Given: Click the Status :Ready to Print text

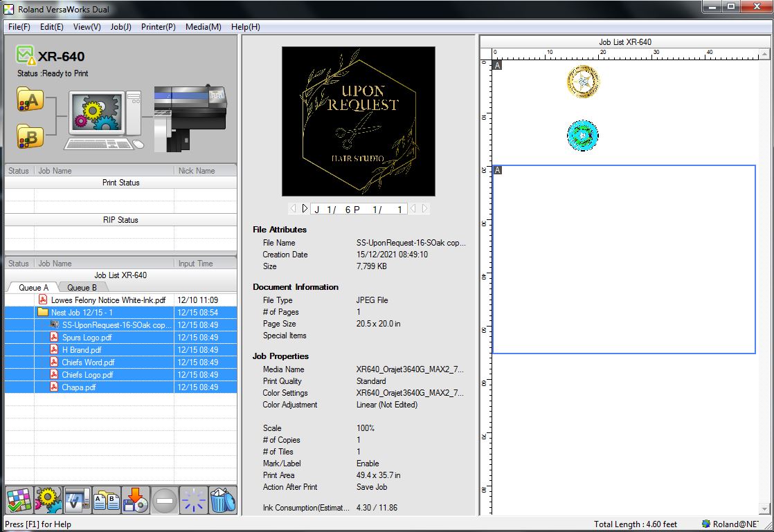Looking at the screenshot, I should point(53,73).
